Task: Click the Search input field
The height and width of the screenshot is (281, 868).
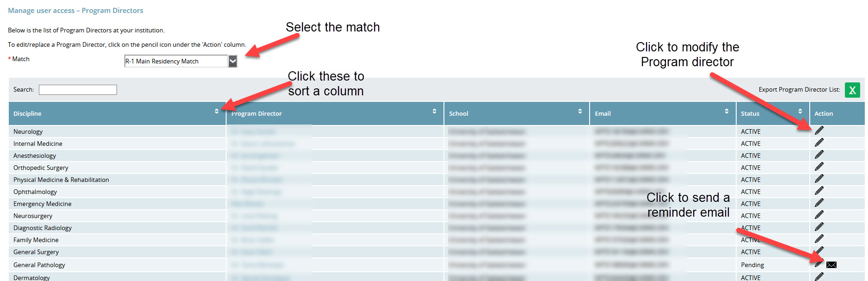Action: (78, 90)
